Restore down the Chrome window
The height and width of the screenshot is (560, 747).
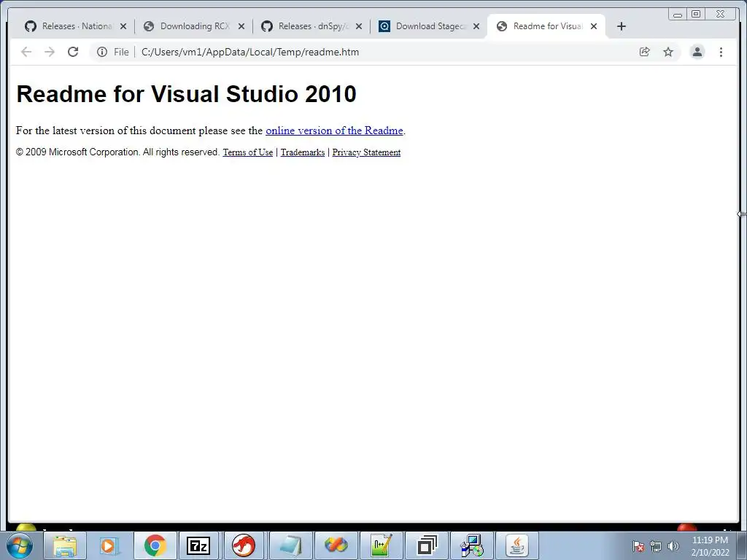696,15
